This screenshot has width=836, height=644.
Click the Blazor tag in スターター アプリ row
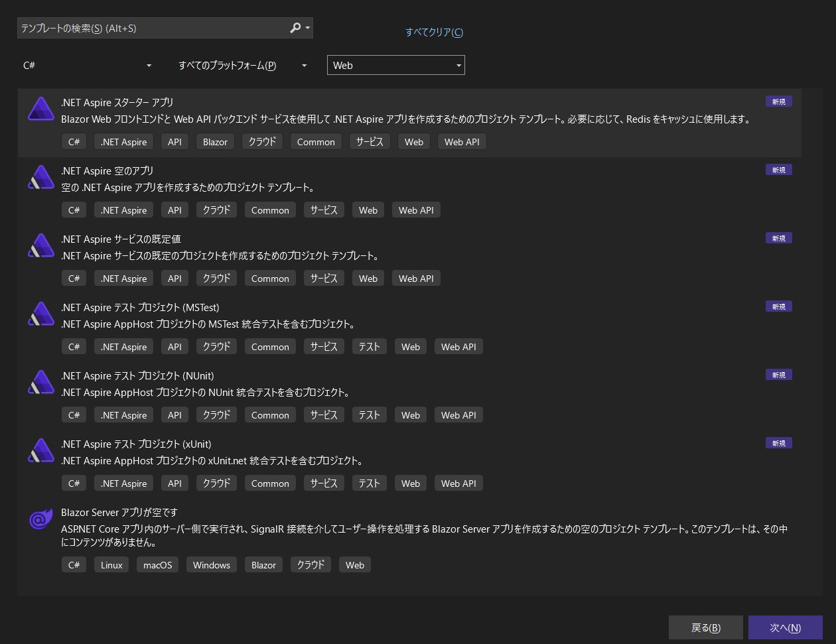(215, 142)
